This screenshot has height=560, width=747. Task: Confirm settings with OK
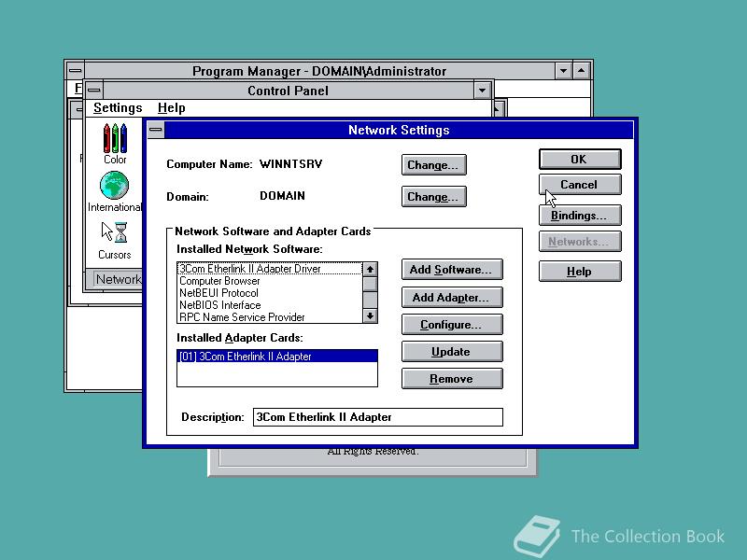(x=580, y=158)
